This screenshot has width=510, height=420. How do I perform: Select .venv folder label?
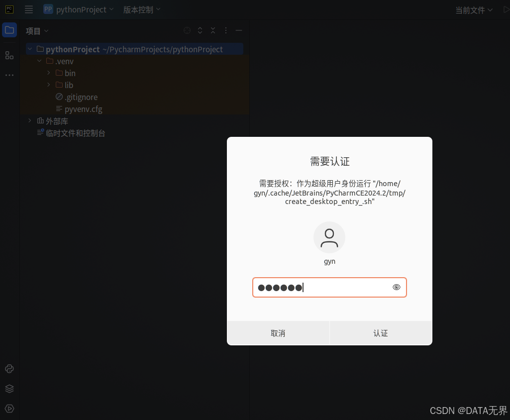click(x=64, y=62)
